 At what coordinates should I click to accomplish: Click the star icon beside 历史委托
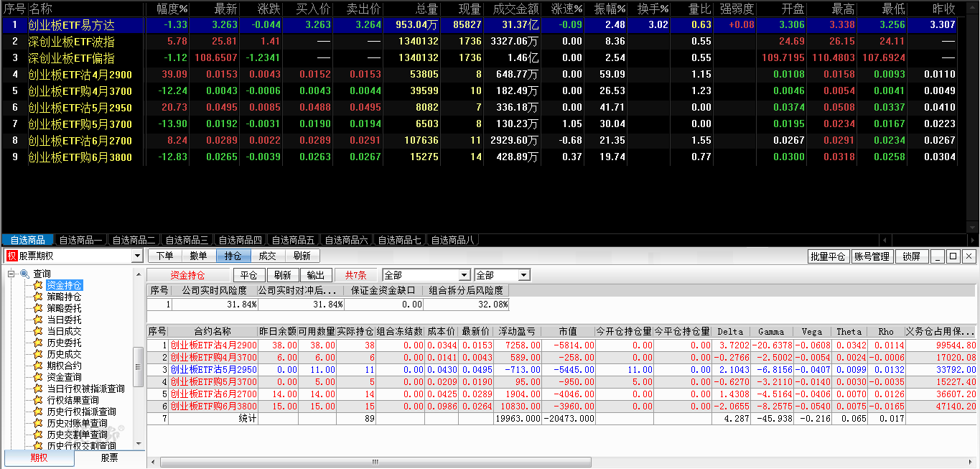38,343
